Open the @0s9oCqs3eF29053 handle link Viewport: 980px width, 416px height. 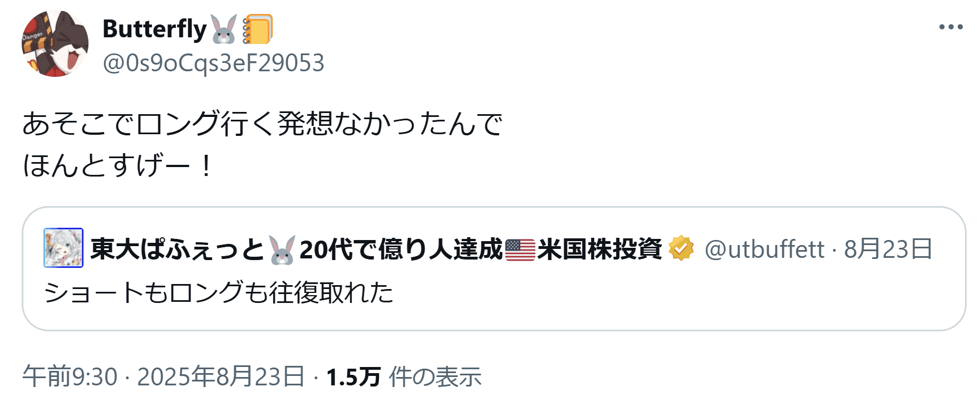pos(214,63)
